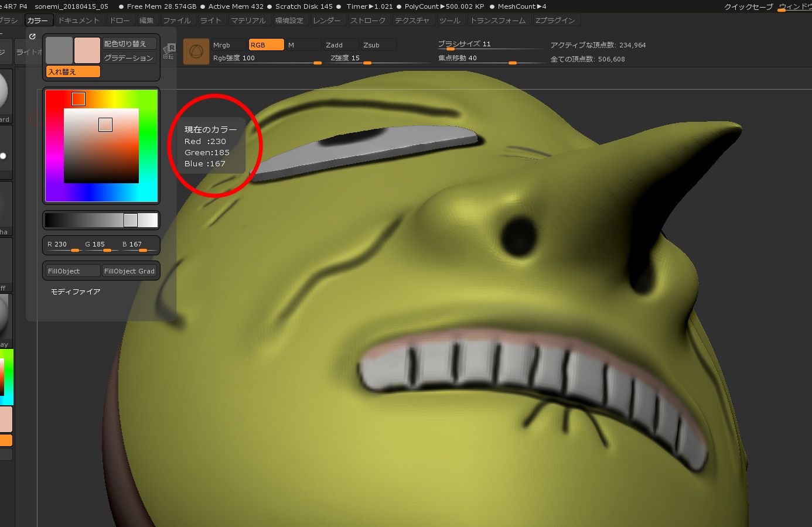Open the 編集 menu
812x527 pixels.
coord(146,20)
